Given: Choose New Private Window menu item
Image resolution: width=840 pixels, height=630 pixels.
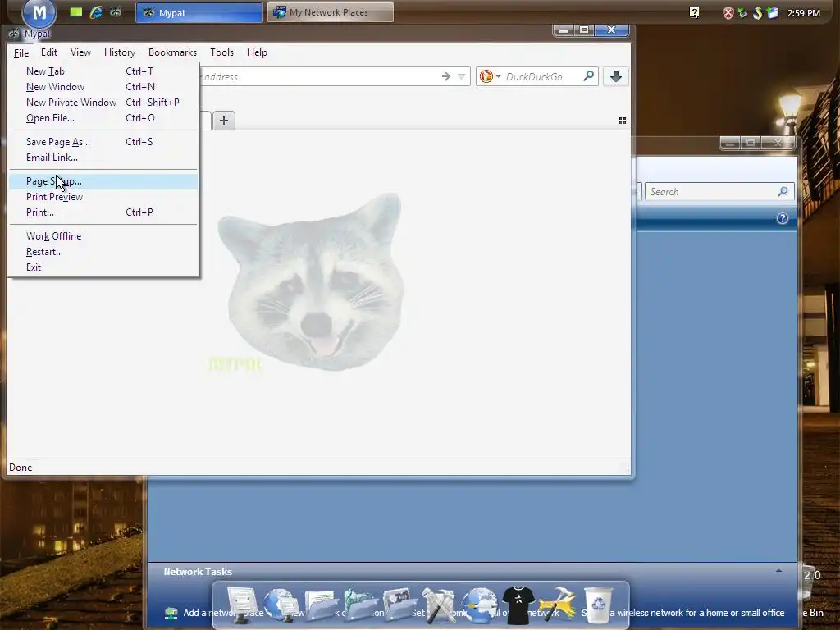Looking at the screenshot, I should [103, 103].
